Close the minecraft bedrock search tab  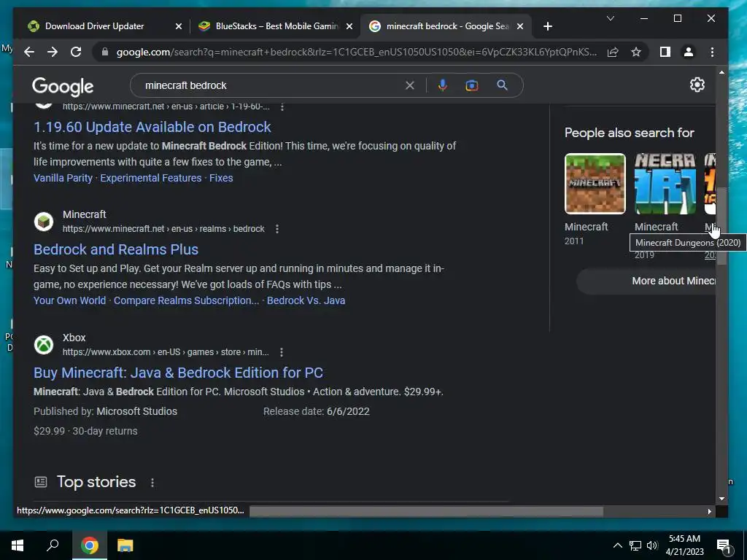pos(520,26)
